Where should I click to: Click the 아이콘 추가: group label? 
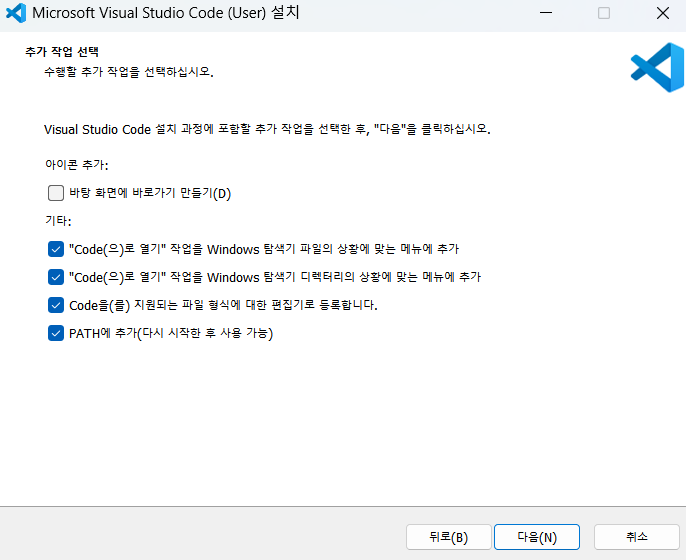(x=77, y=164)
